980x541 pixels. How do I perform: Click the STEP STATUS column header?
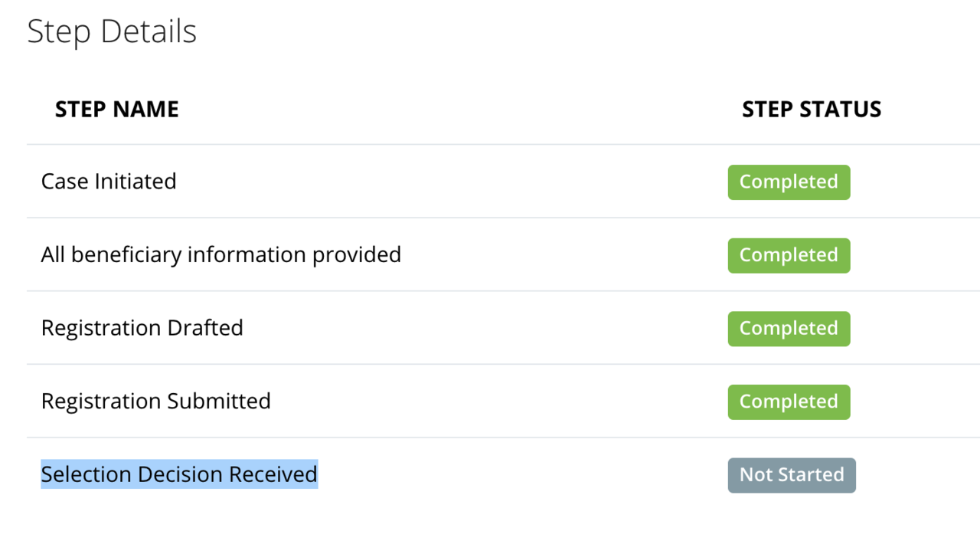tap(811, 109)
